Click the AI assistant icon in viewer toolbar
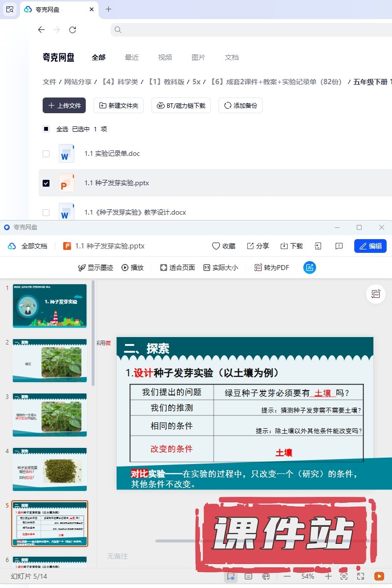The image size is (392, 588). (309, 268)
